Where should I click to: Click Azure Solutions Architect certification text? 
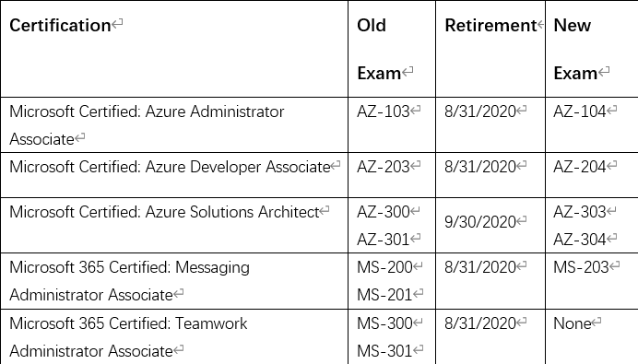[164, 212]
